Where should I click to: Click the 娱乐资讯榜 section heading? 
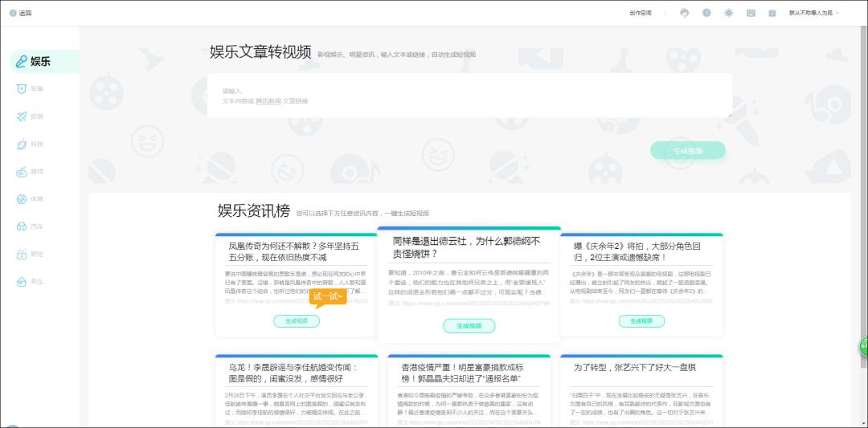(253, 210)
